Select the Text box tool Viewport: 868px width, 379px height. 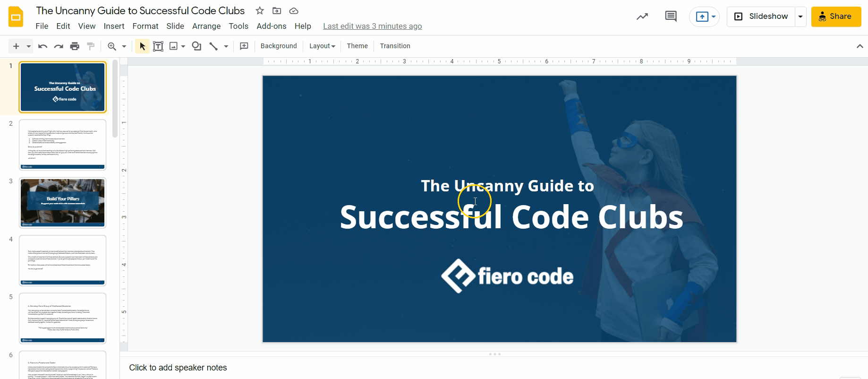coord(158,46)
